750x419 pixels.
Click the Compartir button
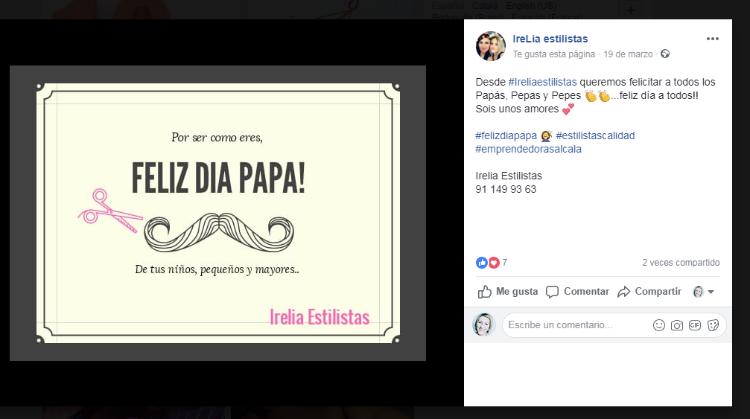click(x=649, y=291)
